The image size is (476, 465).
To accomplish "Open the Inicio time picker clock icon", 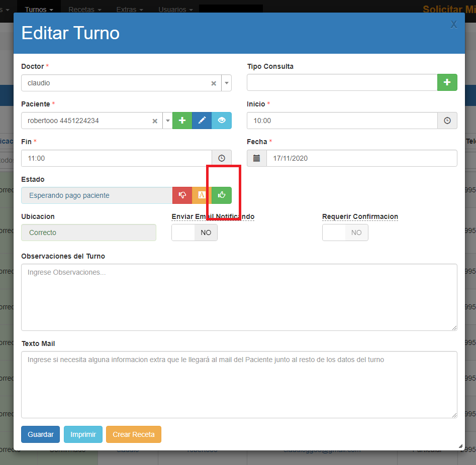I will [447, 121].
